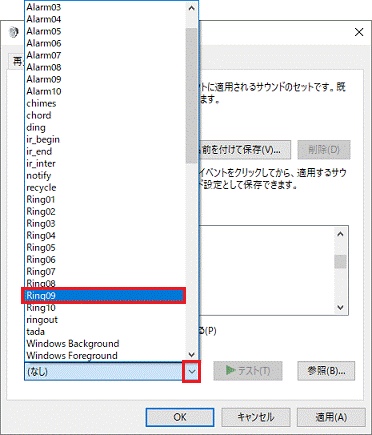Click the event list scrollbar thumb

click(340, 261)
